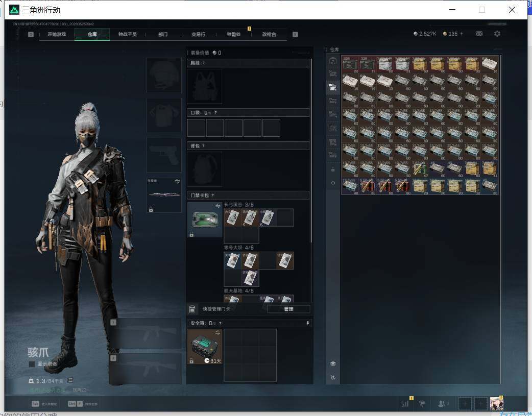532x416 pixels.
Task: Click primary weapon slot 2
Action: [146, 369]
